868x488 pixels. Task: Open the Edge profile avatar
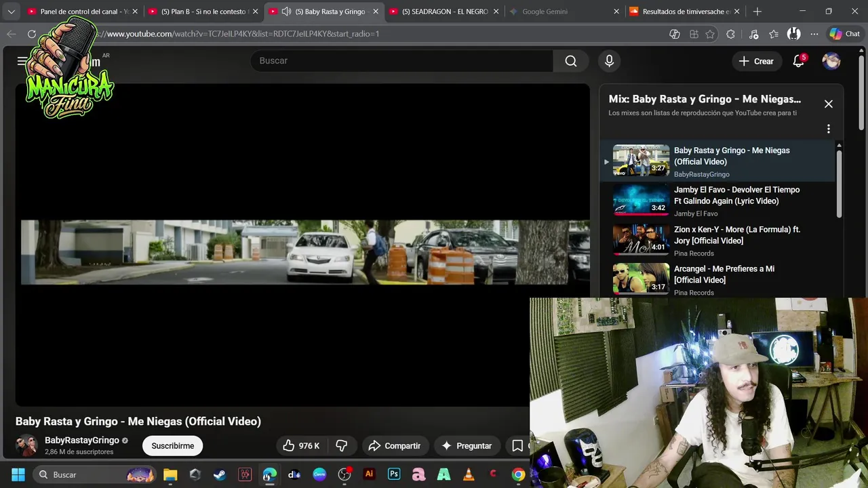click(793, 34)
